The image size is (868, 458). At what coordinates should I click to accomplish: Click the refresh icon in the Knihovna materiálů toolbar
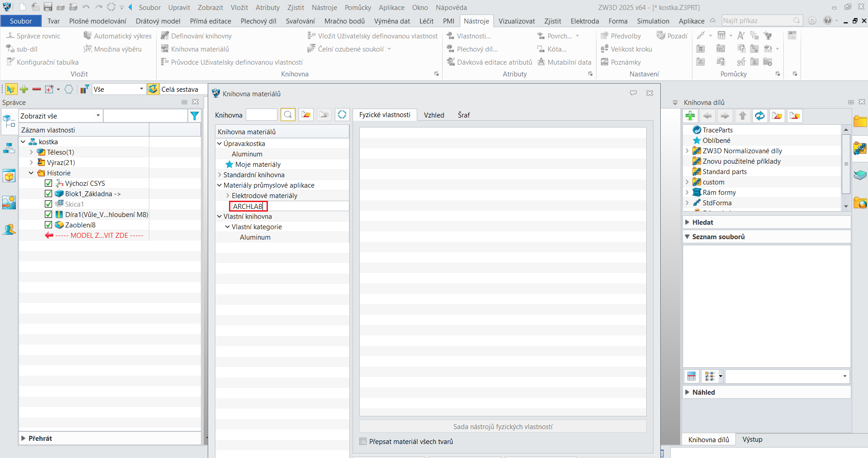(342, 115)
